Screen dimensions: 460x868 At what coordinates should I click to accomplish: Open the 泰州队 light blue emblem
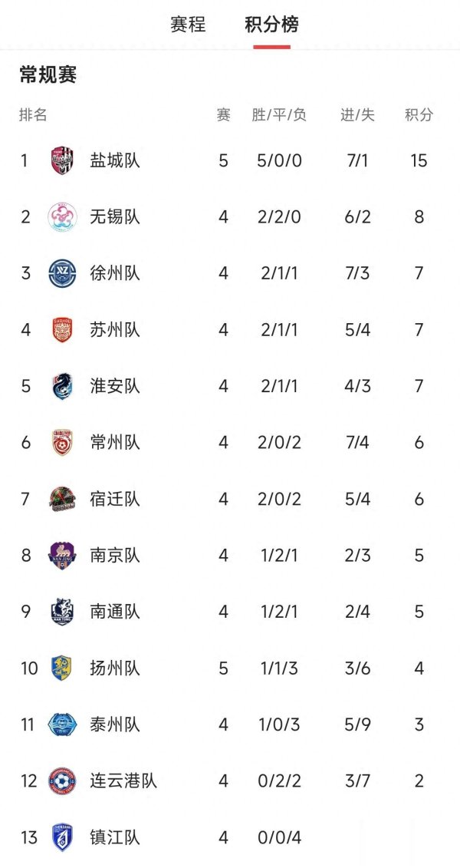tap(62, 724)
